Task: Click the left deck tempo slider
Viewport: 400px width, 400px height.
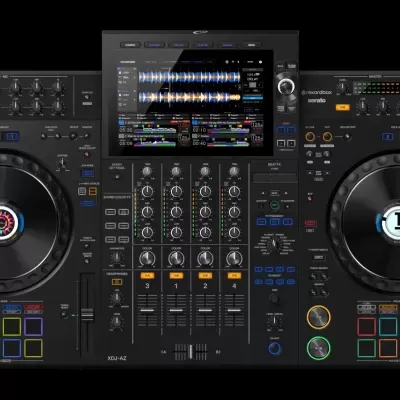Action: [x=87, y=315]
